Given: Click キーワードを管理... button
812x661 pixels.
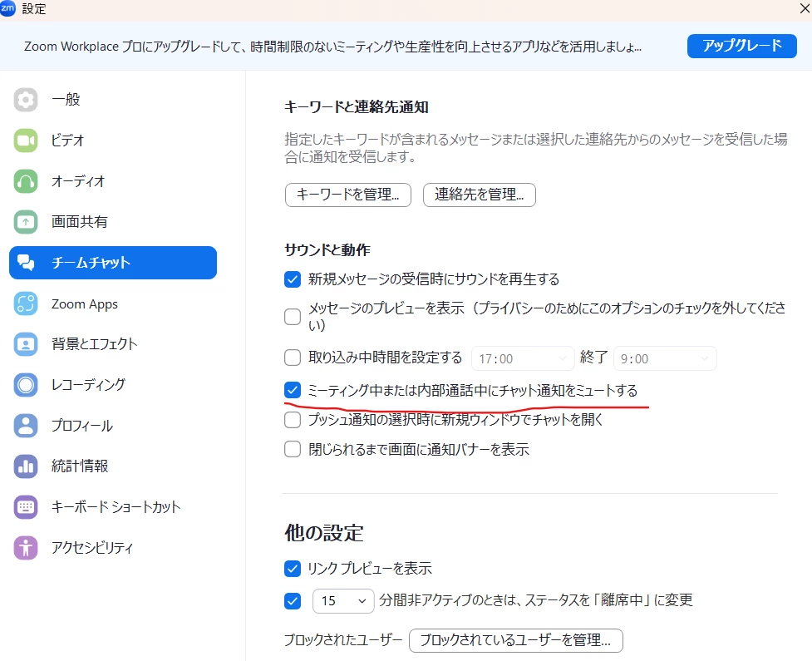Looking at the screenshot, I should click(348, 195).
